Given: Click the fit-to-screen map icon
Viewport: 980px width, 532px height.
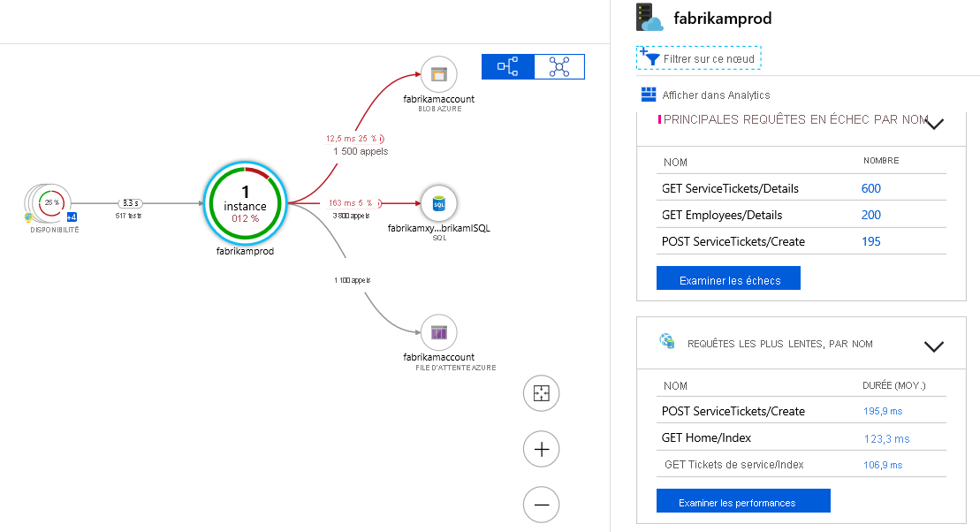Looking at the screenshot, I should click(541, 393).
